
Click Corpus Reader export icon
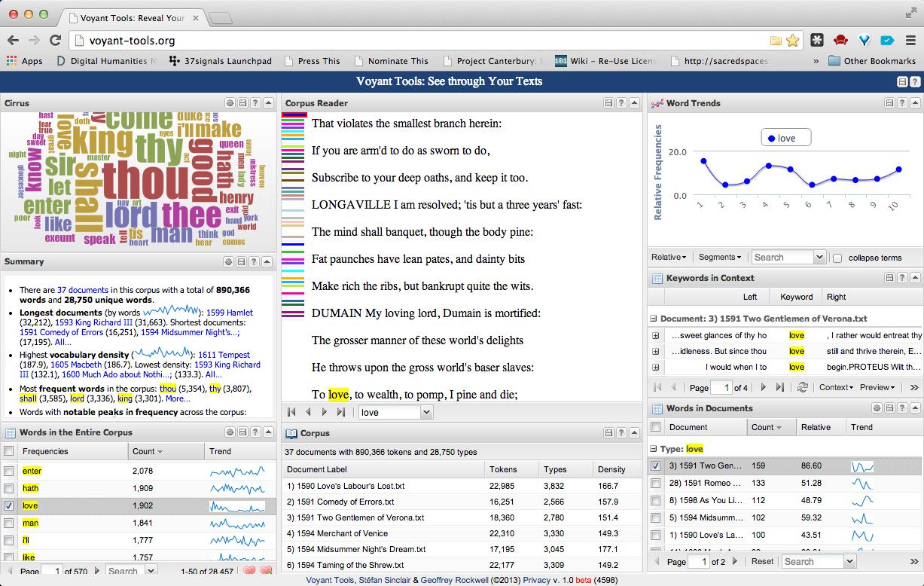(x=608, y=103)
